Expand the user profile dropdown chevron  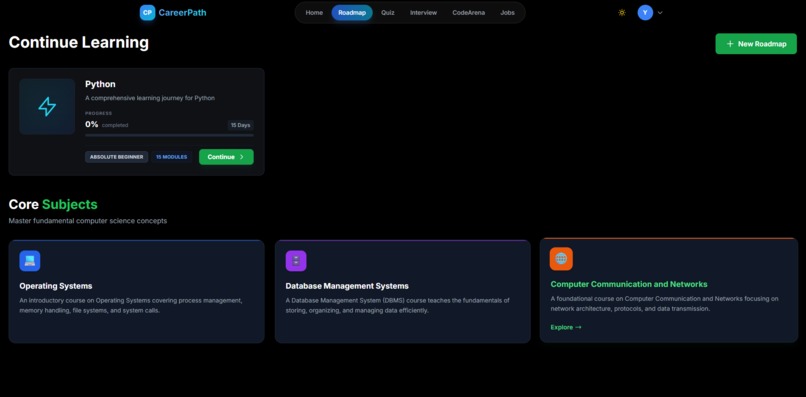tap(660, 13)
